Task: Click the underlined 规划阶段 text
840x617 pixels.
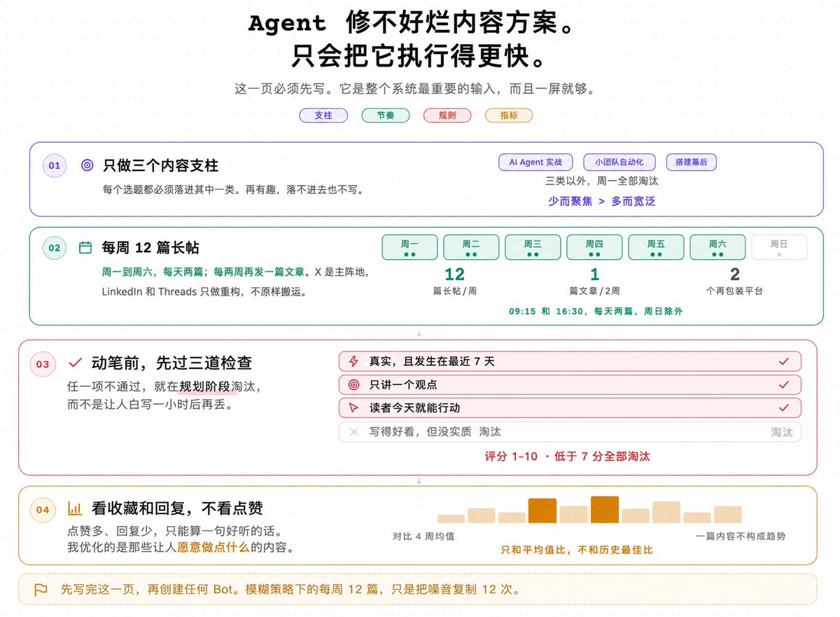Action: coord(204,386)
